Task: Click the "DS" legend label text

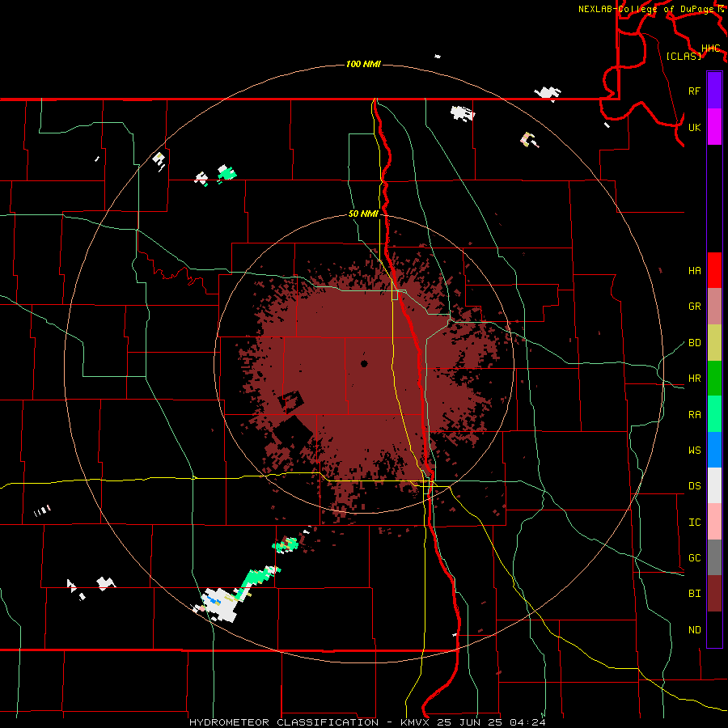Action: [x=694, y=486]
